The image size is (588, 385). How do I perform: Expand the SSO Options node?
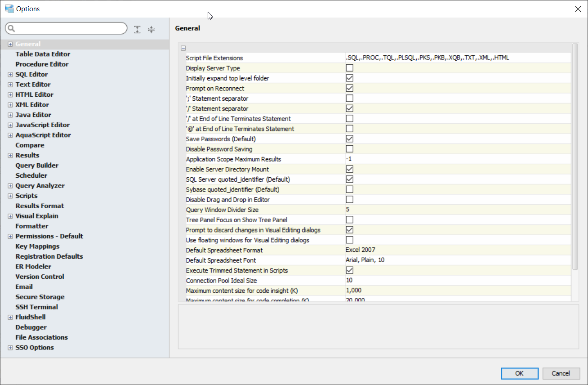click(x=10, y=348)
